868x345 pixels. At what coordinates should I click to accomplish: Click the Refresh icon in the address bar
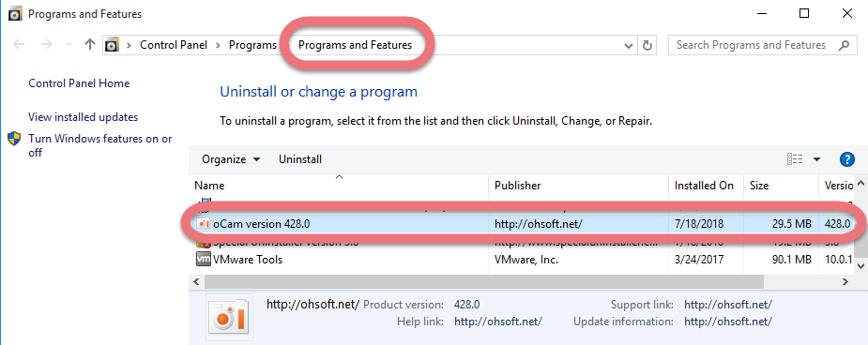(647, 45)
